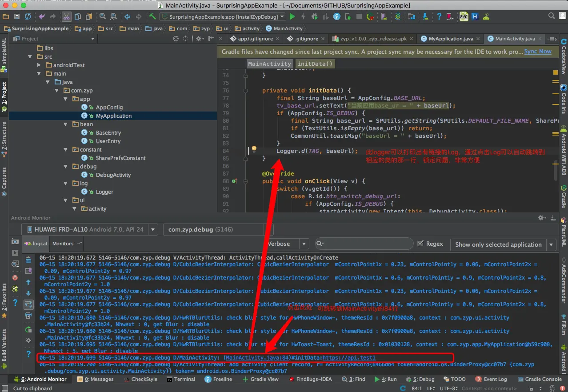Click the Help question mark in main toolbar

(x=439, y=16)
